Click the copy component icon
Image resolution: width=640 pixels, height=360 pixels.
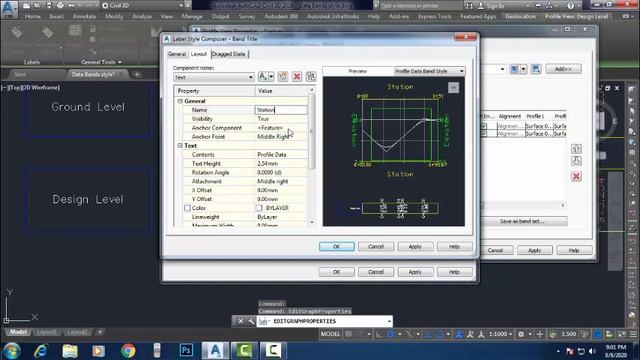pyautogui.click(x=283, y=76)
